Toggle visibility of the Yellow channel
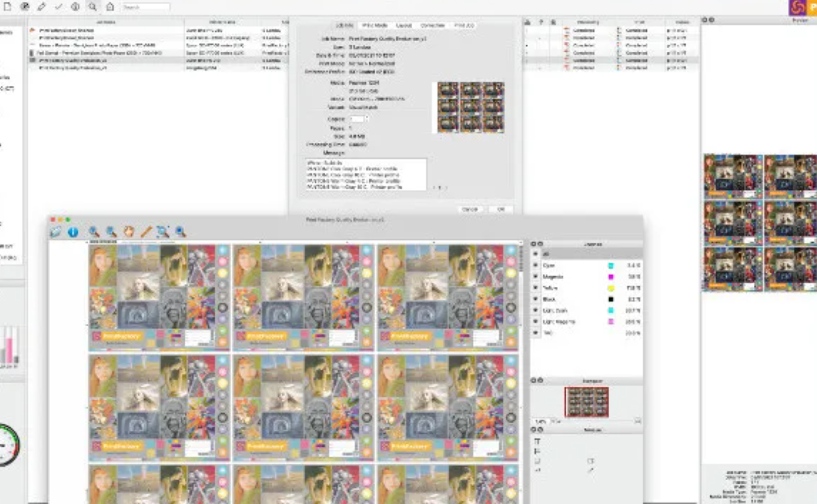Screen dimensions: 817x504 [x=535, y=288]
